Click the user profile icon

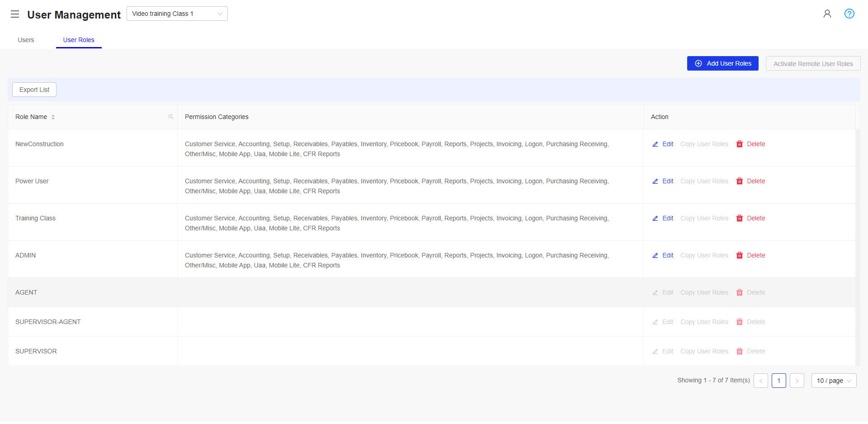tap(827, 14)
